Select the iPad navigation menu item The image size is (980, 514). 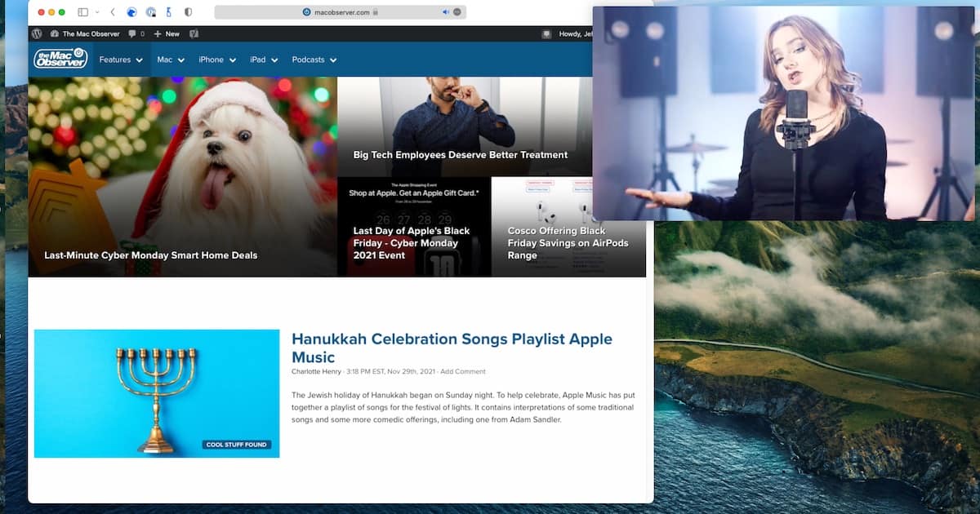click(264, 60)
